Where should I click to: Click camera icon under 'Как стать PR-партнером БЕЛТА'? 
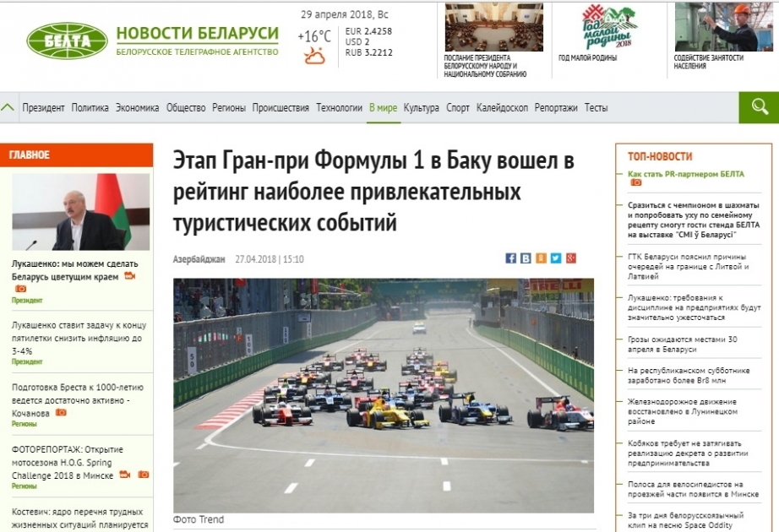636,182
